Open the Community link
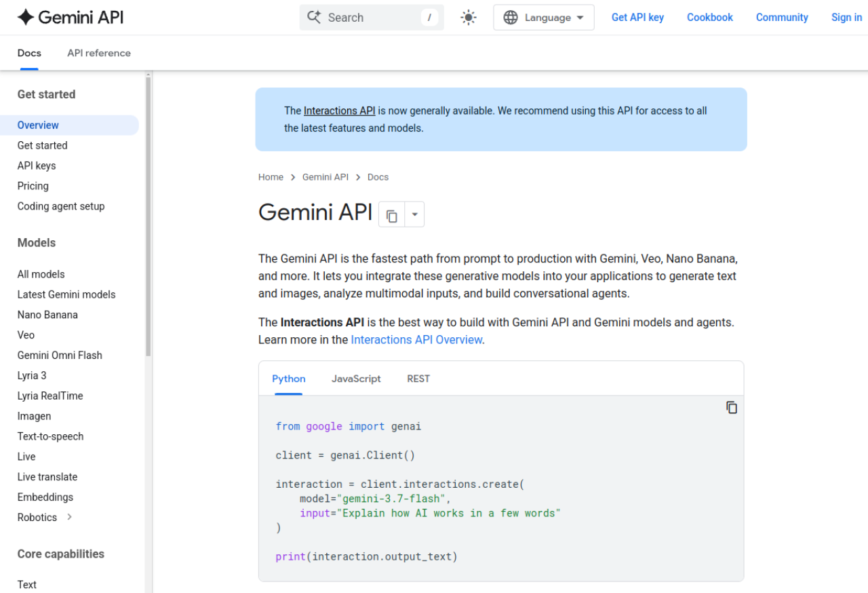Screen dimensions: 868x593 pyautogui.click(x=782, y=18)
